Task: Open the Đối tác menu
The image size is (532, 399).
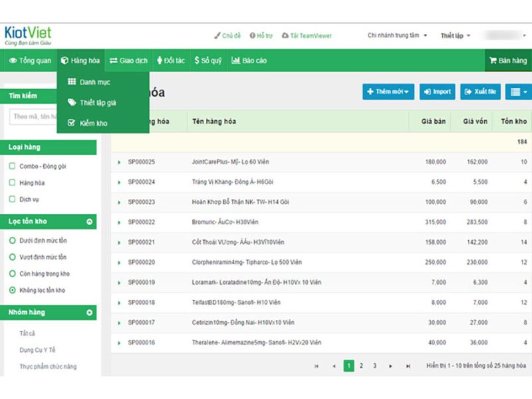Action: click(x=171, y=61)
